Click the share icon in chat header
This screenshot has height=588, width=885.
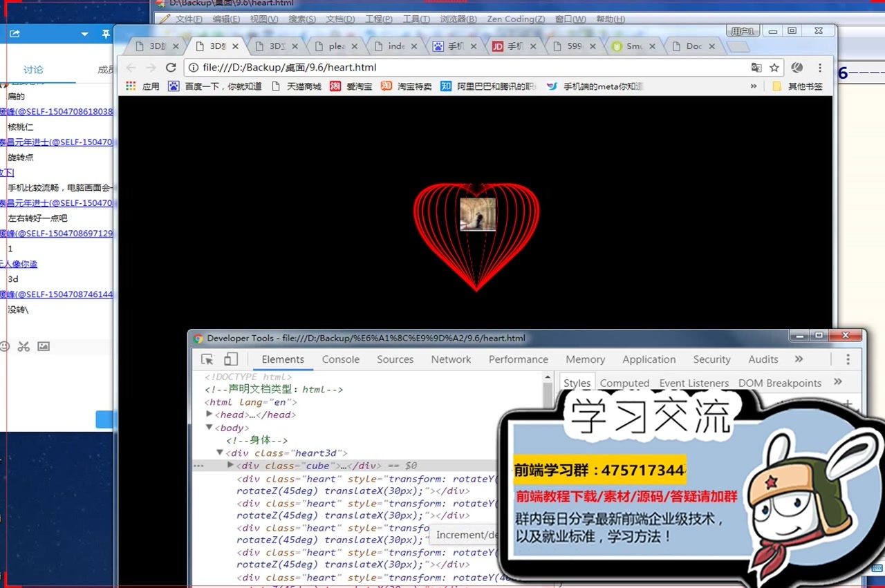coord(14,34)
